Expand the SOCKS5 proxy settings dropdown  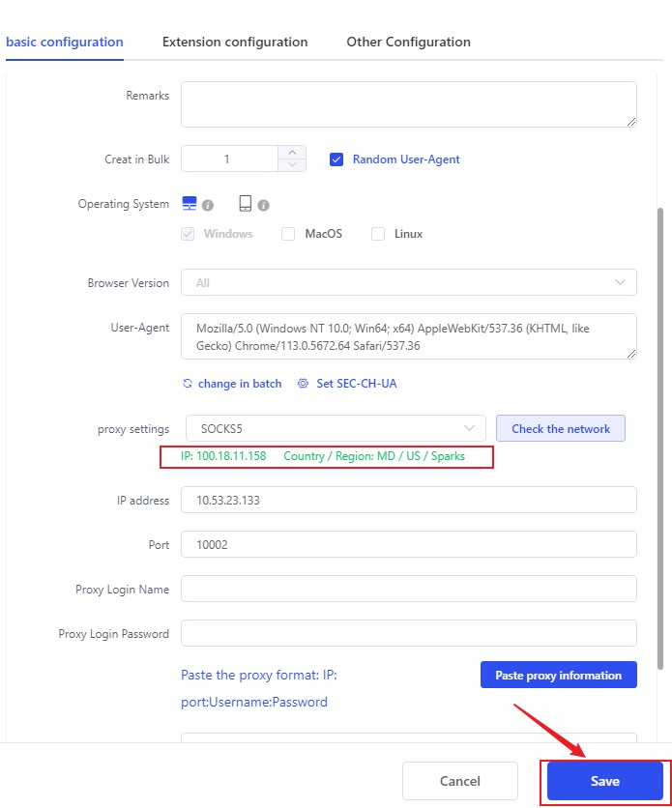point(334,428)
